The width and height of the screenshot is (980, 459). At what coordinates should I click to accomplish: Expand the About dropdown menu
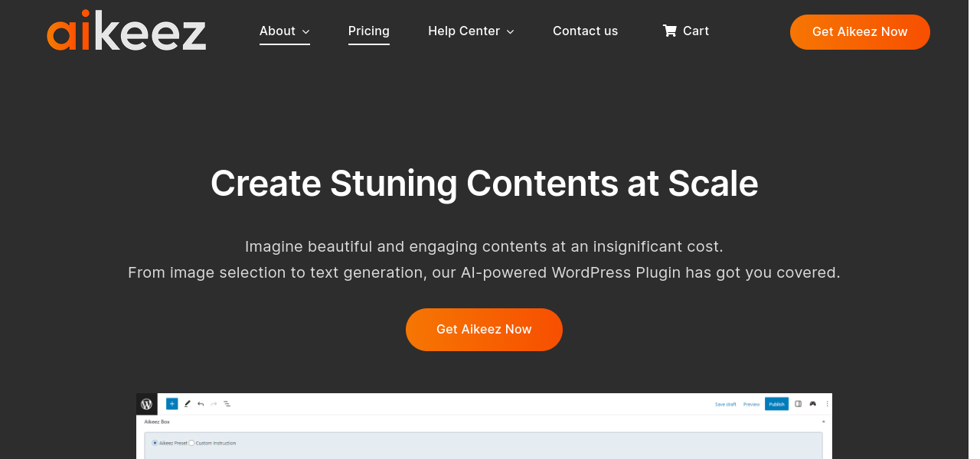click(x=284, y=31)
